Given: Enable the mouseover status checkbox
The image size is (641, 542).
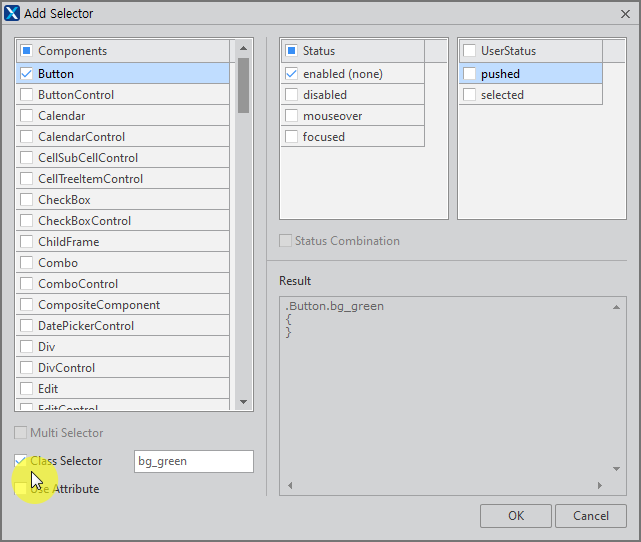Looking at the screenshot, I should pyautogui.click(x=291, y=116).
